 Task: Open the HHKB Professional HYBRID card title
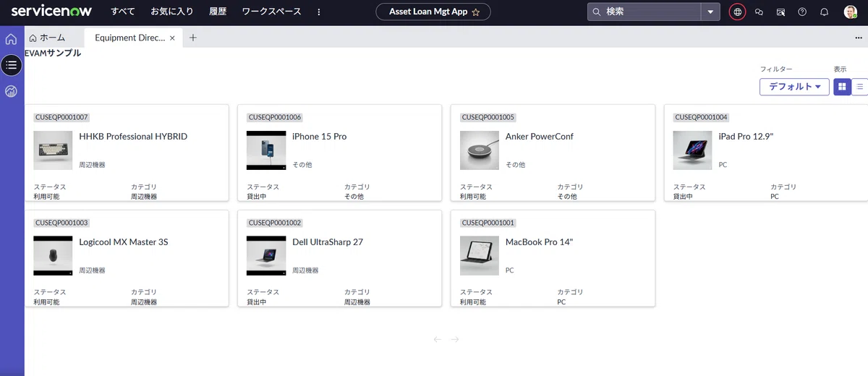(133, 137)
